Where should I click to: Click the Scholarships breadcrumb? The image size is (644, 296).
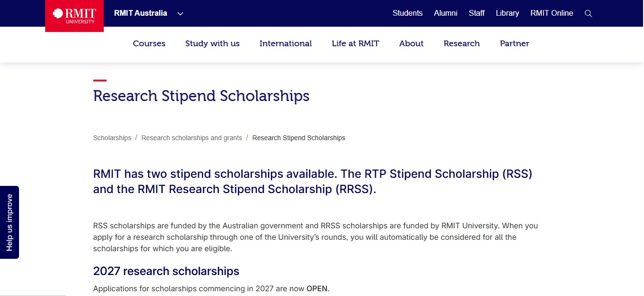[x=112, y=138]
